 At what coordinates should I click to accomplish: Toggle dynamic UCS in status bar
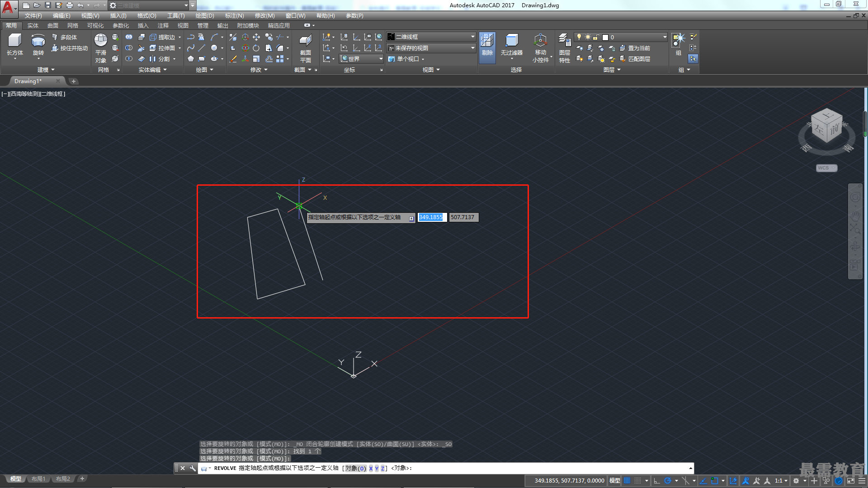(733, 480)
